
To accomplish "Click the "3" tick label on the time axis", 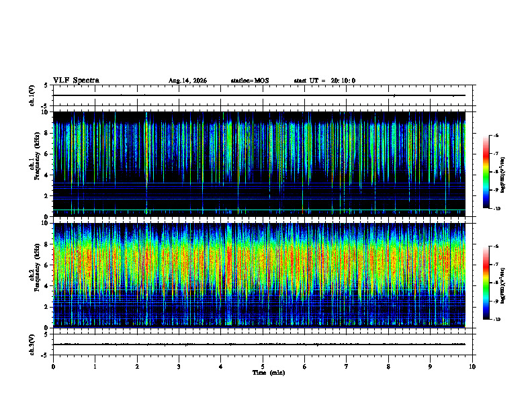I will [179, 367].
